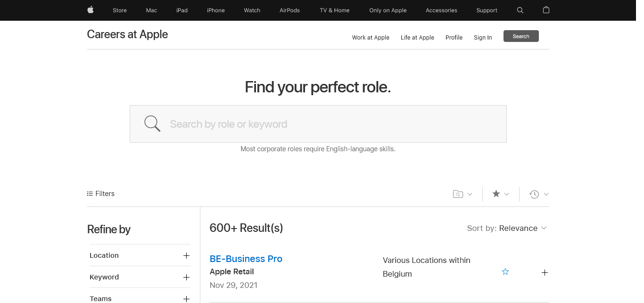Click the Apple logo icon
644x303 pixels.
[90, 10]
